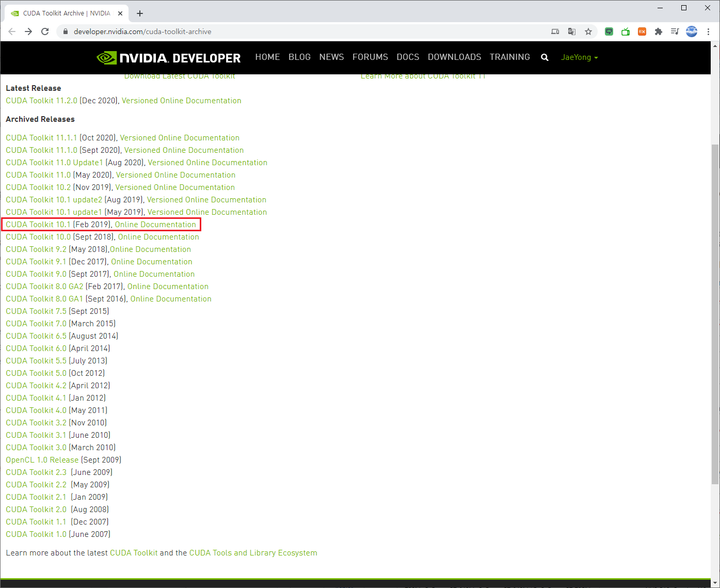
Task: Open CUDA Toolkit 10.1 update1 link
Action: 54,212
